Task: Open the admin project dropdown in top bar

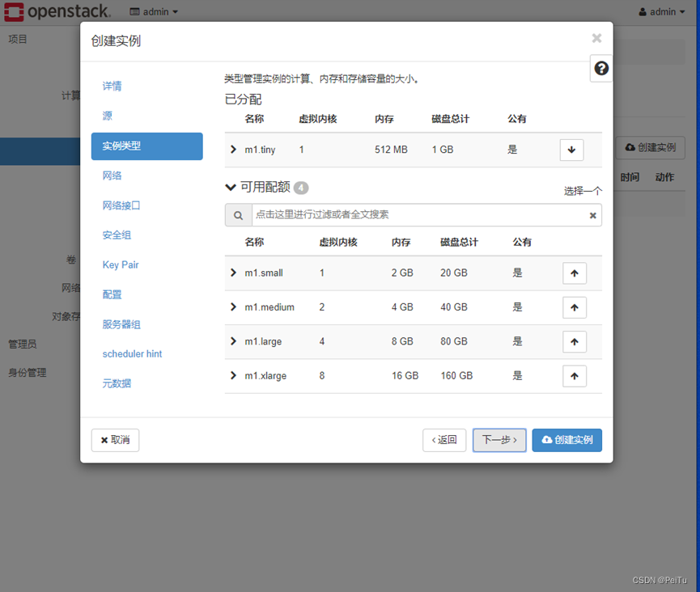Action: 154,11
